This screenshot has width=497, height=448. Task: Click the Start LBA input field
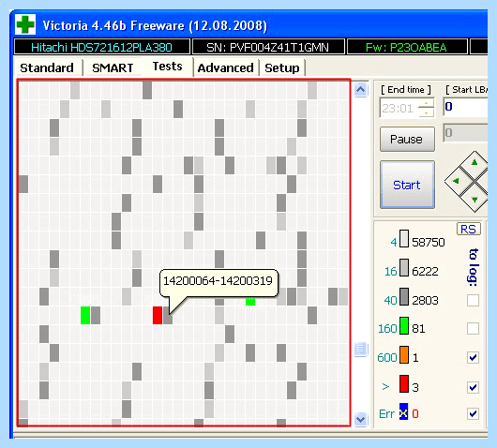coord(465,107)
